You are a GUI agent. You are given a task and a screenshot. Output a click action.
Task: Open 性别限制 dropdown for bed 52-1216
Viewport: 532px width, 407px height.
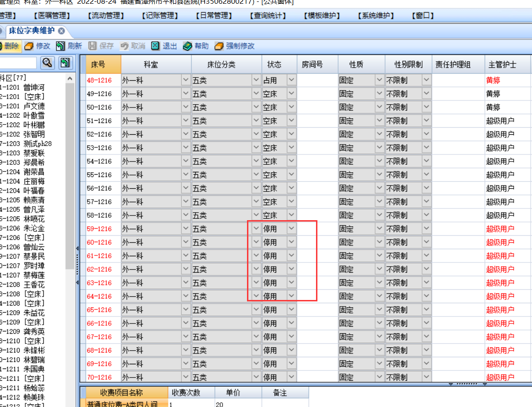pyautogui.click(x=426, y=134)
